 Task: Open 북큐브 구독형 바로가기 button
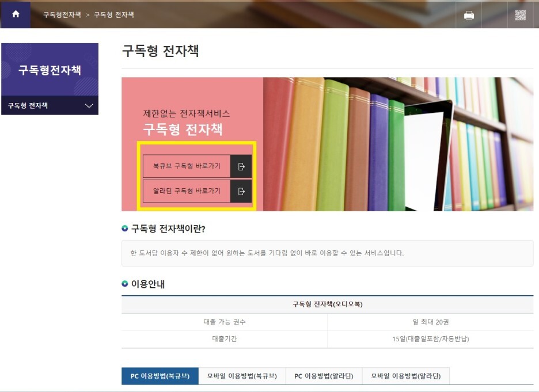(198, 166)
